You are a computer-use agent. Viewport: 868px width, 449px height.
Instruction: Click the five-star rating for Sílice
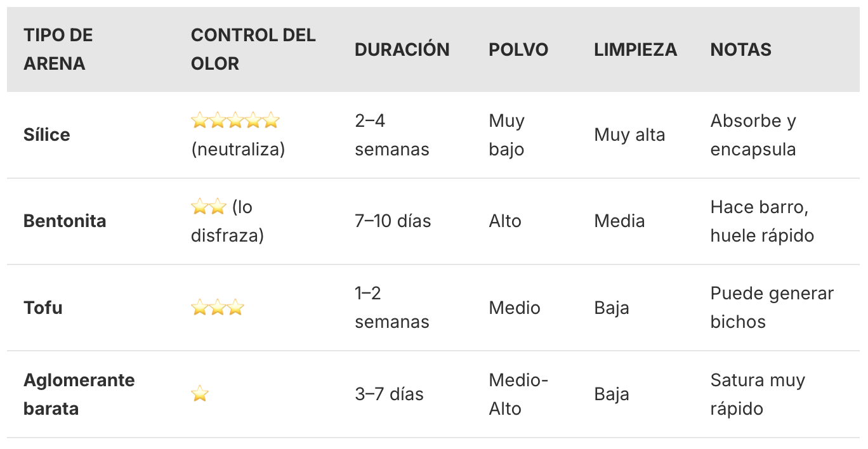click(x=235, y=120)
